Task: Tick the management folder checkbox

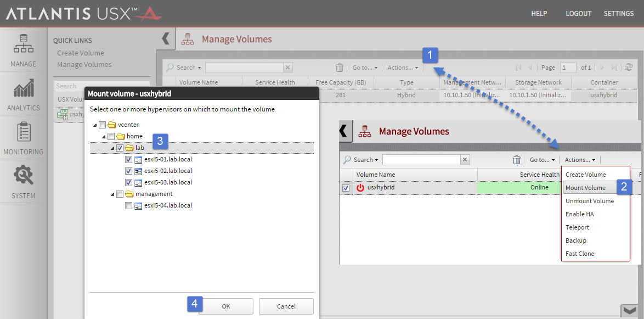Action: tap(120, 194)
